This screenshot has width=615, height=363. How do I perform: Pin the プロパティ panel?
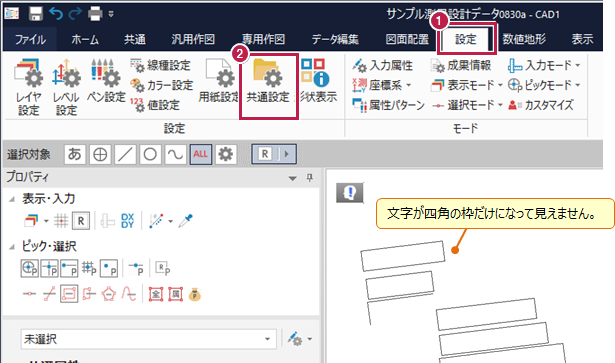coord(310,178)
